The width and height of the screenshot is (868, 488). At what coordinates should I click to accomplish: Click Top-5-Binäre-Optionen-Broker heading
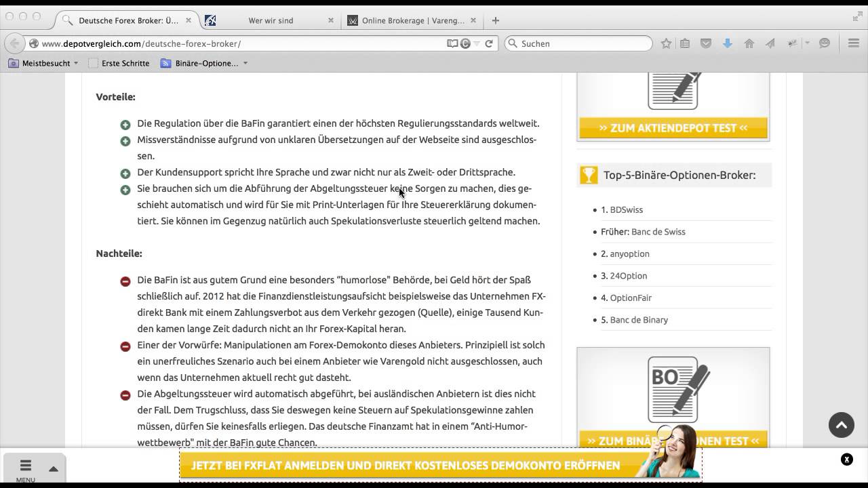tap(679, 175)
